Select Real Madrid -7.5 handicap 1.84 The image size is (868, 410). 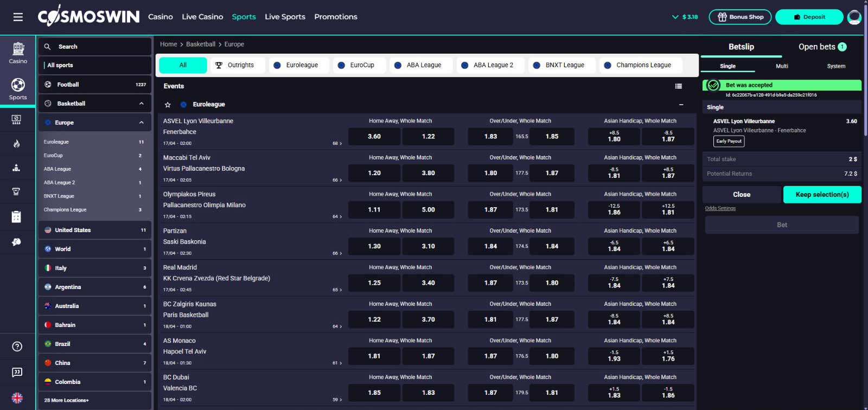pyautogui.click(x=614, y=283)
